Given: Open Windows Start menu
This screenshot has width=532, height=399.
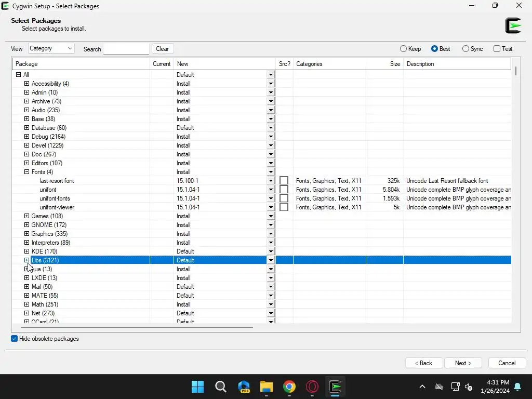Looking at the screenshot, I should (x=197, y=387).
